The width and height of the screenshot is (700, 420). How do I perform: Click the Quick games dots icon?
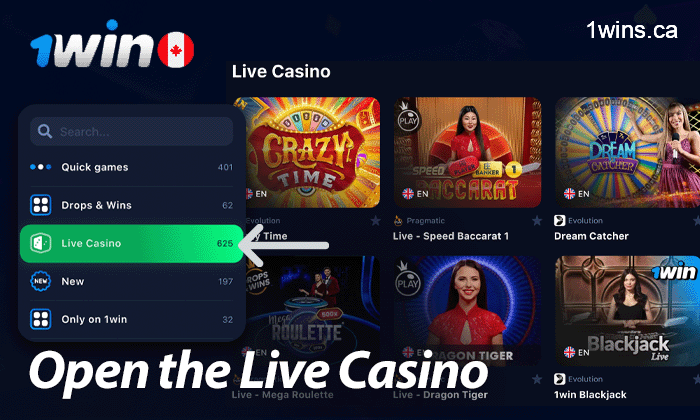click(41, 167)
